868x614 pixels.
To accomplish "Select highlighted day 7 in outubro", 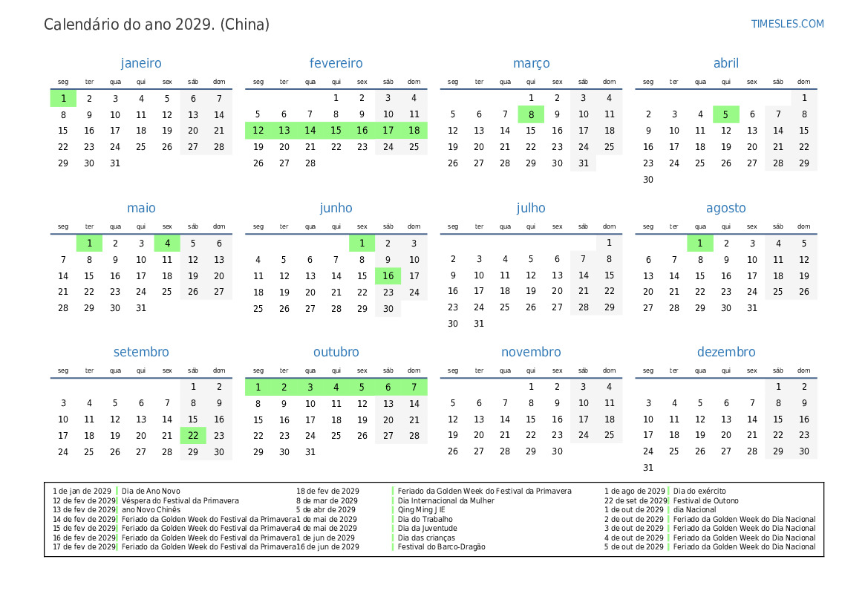I will 414,387.
